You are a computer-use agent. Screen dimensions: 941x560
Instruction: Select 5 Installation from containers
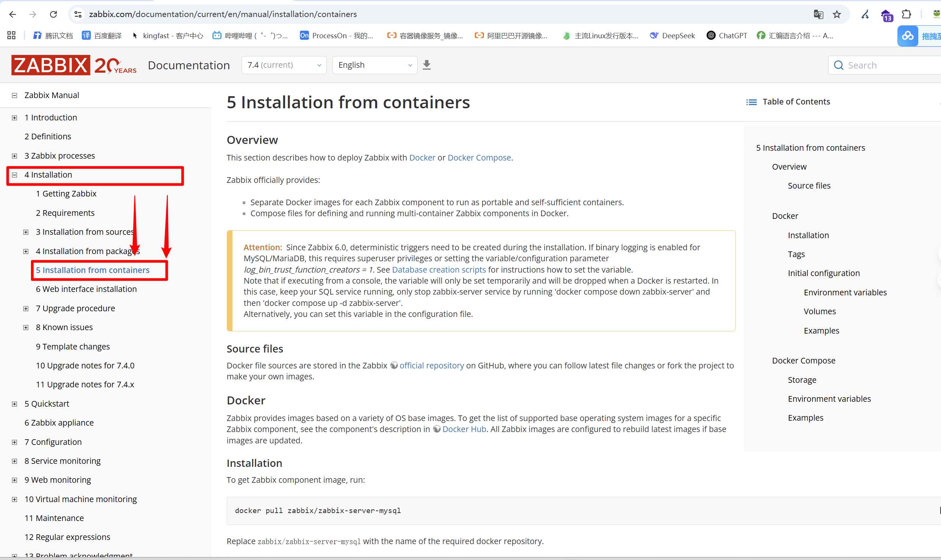pyautogui.click(x=93, y=270)
